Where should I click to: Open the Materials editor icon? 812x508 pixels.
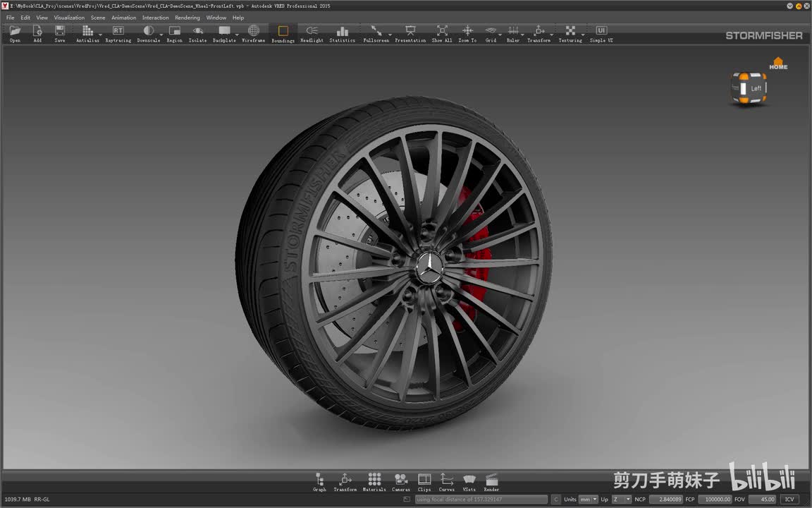click(x=374, y=480)
